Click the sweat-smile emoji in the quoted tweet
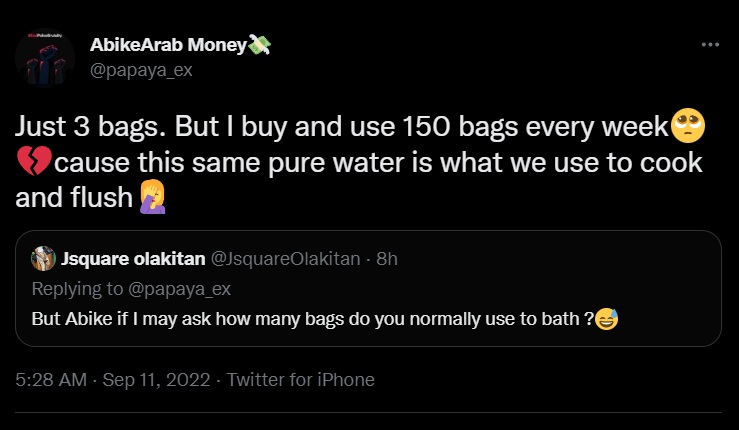 (606, 320)
